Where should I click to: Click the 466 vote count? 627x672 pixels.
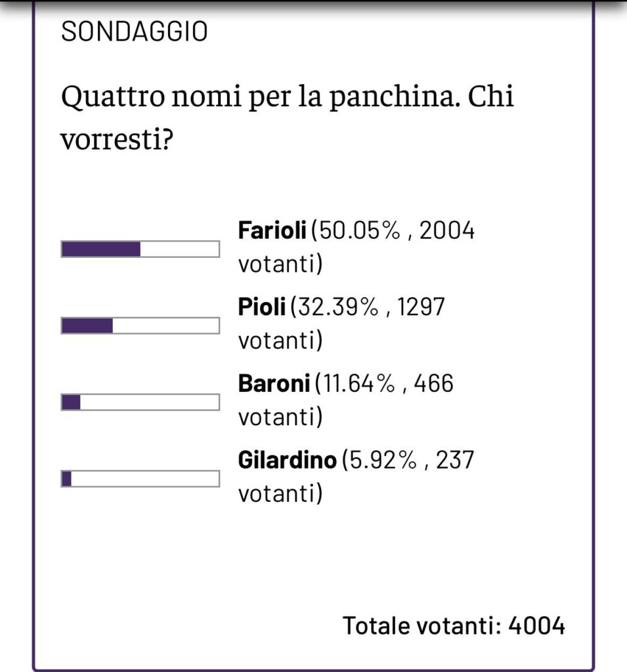pos(433,383)
